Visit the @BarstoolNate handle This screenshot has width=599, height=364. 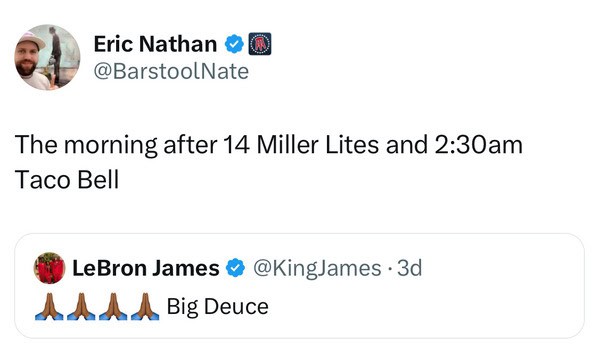click(171, 71)
